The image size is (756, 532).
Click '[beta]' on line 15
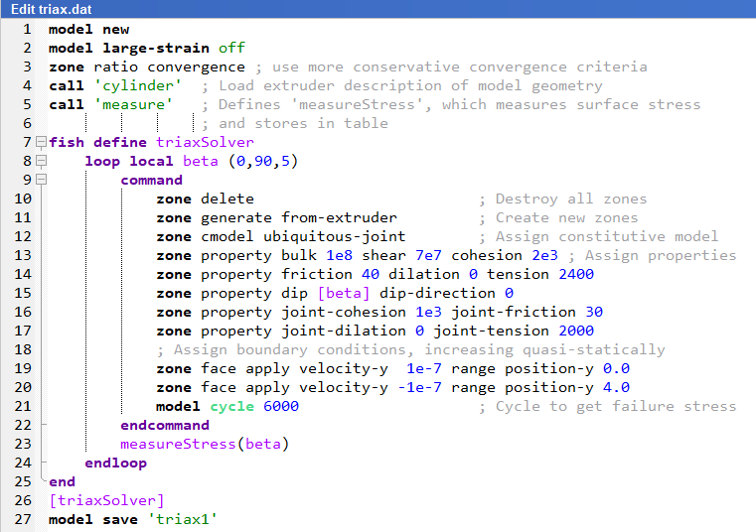pos(344,293)
